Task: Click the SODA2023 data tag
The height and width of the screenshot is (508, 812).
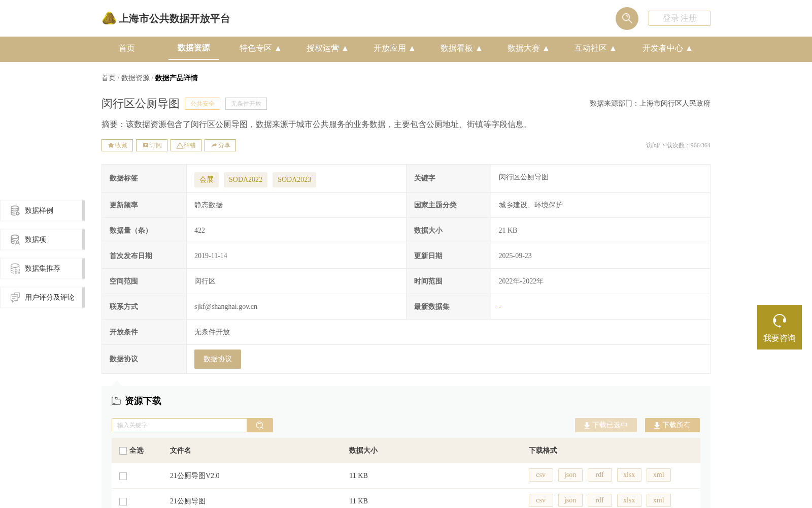Action: [x=294, y=180]
